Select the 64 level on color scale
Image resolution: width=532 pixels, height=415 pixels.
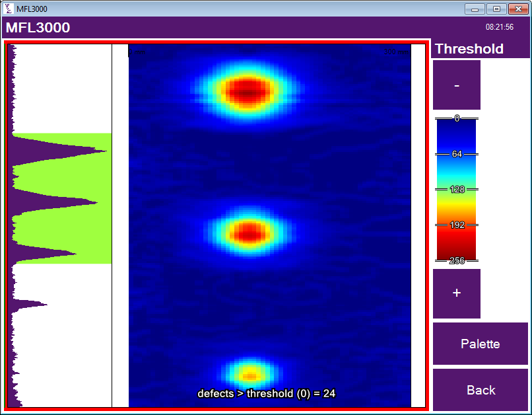coord(456,154)
